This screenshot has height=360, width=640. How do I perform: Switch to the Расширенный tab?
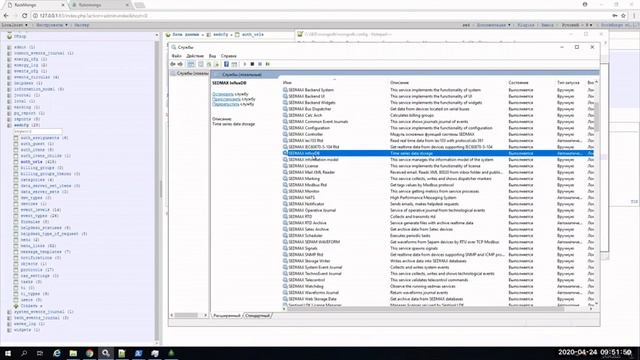pyautogui.click(x=227, y=316)
